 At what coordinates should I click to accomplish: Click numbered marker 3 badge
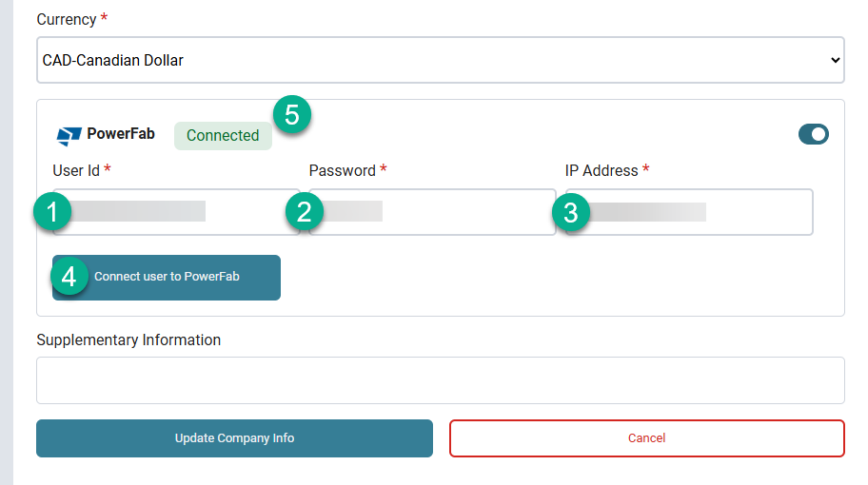[x=571, y=212]
